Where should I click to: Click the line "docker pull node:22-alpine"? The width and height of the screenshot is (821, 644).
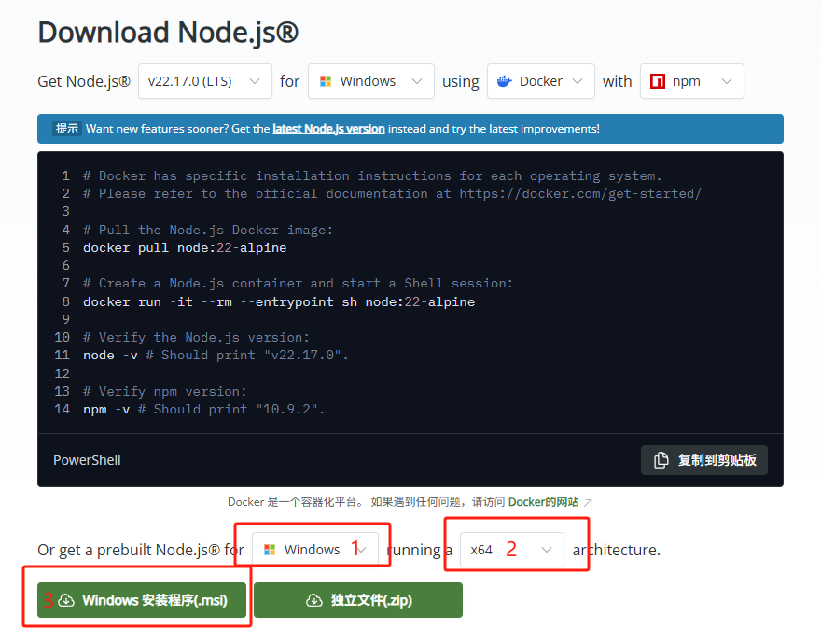tap(185, 248)
